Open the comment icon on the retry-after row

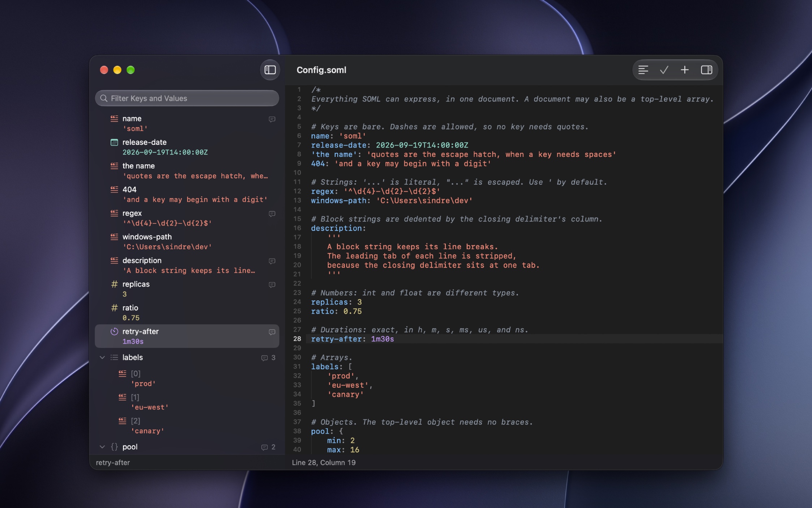click(272, 332)
